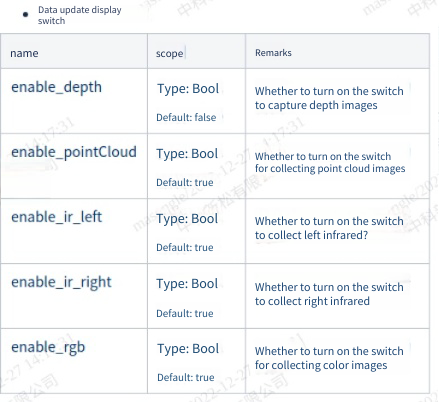Click 'Default: false' in the enable_depth row
The width and height of the screenshot is (439, 402).
point(186,117)
